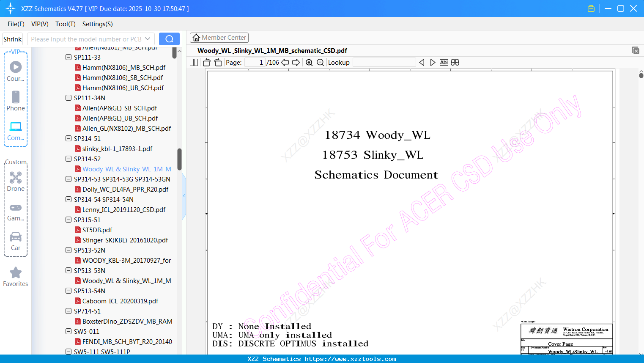
Task: Open BoxsterDino_ZDSZDV_MB_RAM file
Action: [x=127, y=321]
